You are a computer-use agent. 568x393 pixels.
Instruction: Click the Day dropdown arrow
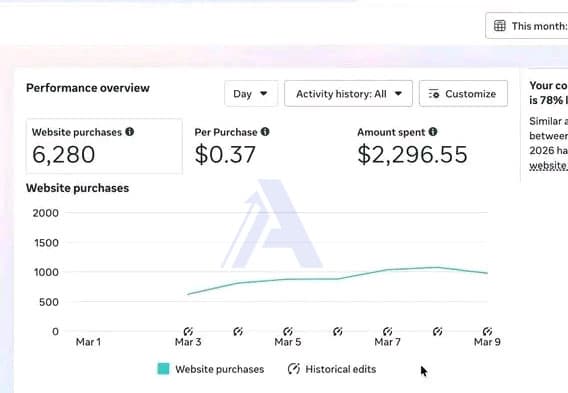[x=264, y=93]
